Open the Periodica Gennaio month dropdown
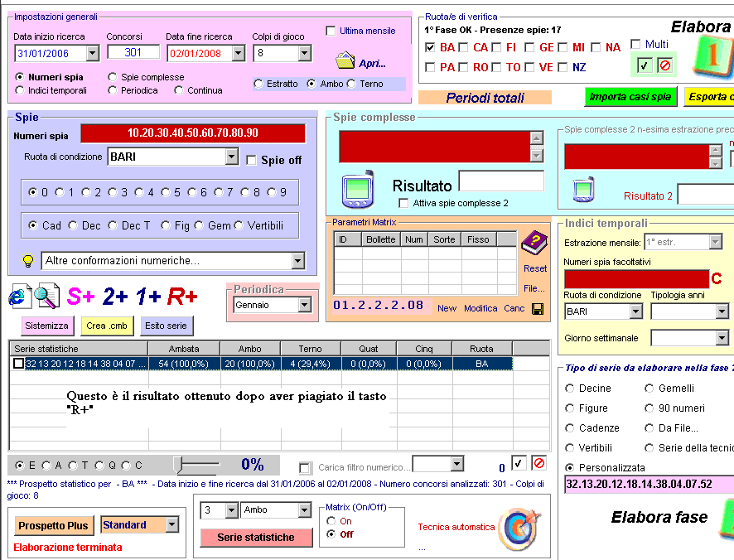This screenshot has height=560, width=734. pos(304,306)
